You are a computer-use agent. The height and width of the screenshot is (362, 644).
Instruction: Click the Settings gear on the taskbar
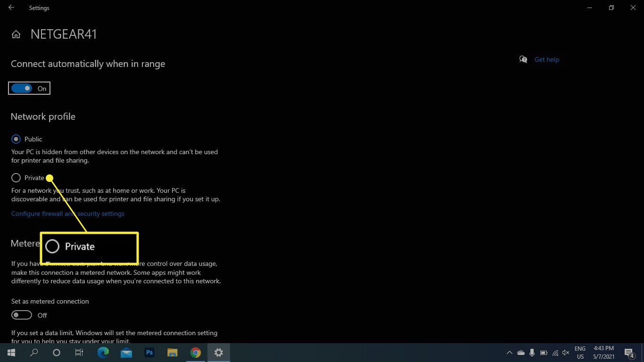coord(218,353)
